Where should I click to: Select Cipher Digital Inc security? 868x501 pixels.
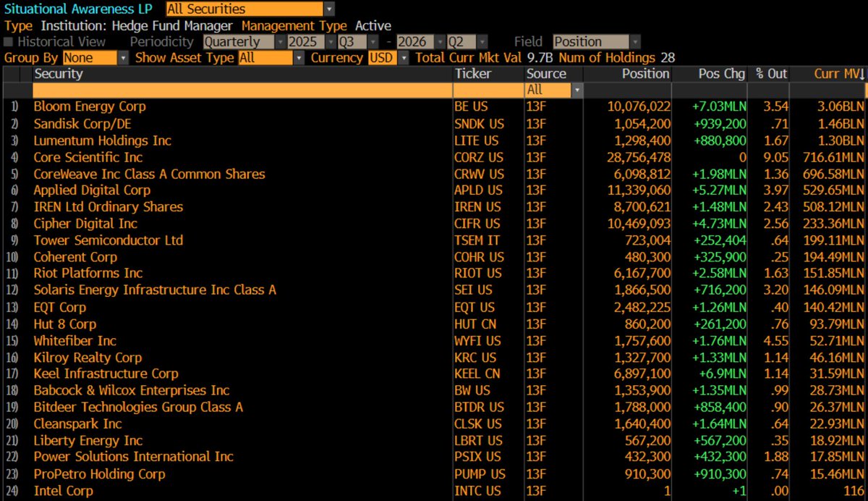[x=85, y=223]
